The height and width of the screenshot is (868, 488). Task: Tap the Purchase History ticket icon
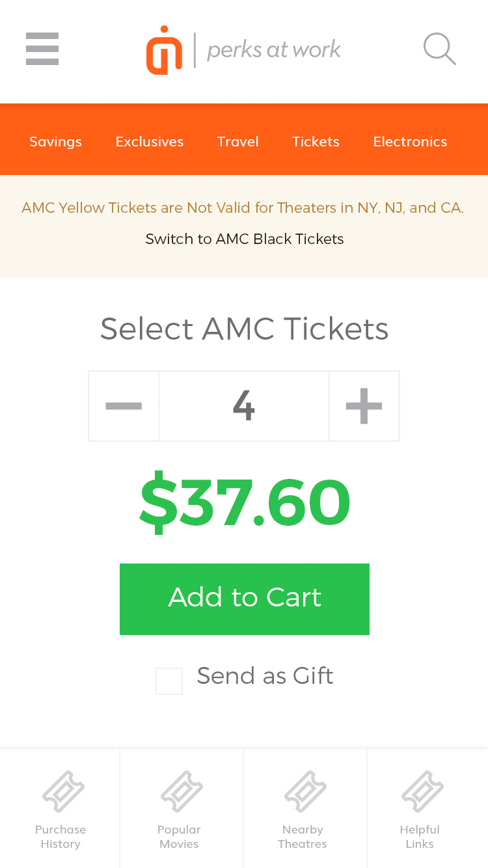(x=63, y=791)
